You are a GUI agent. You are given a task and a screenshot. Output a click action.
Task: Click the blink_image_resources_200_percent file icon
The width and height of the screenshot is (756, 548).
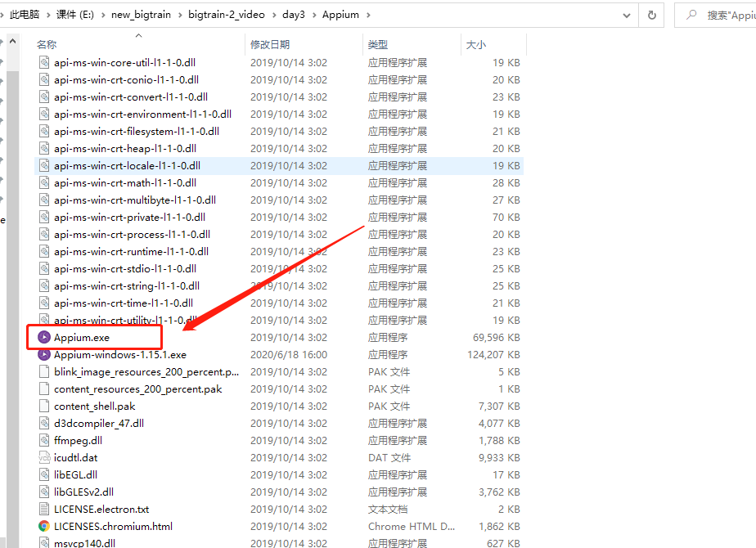click(44, 372)
